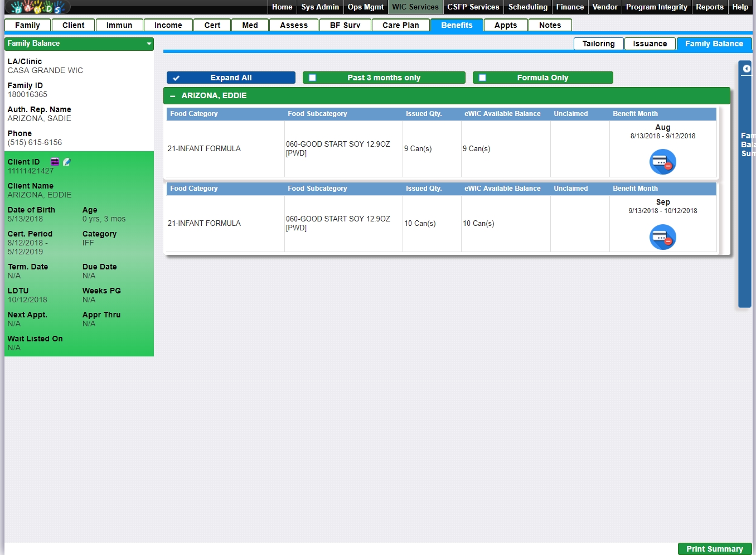756x555 pixels.
Task: Click the edit pencil icon beside Client ID
Action: pos(67,162)
